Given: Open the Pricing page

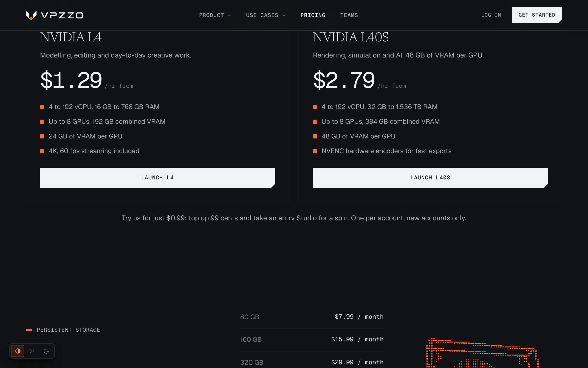Looking at the screenshot, I should click(x=313, y=15).
